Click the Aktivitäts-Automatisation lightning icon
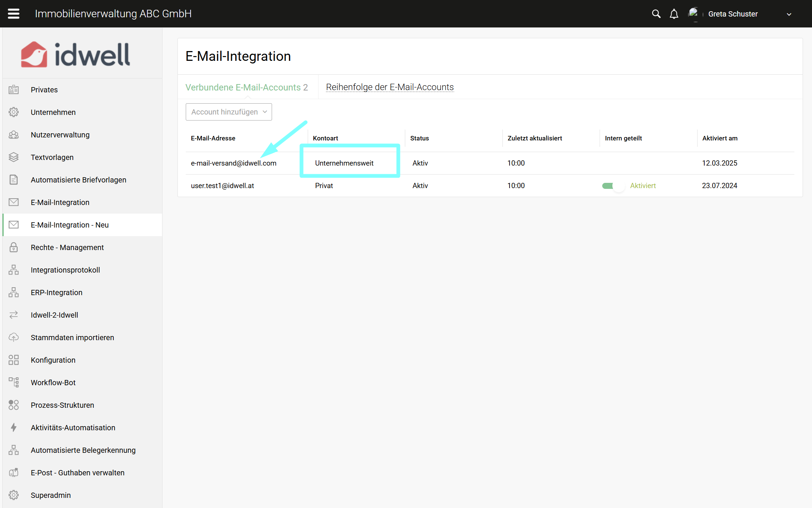 [x=14, y=427]
